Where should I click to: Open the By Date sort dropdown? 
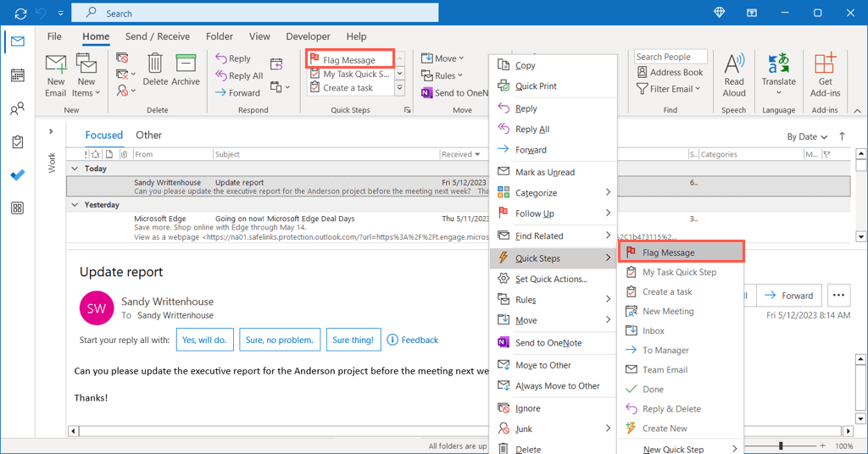[806, 136]
